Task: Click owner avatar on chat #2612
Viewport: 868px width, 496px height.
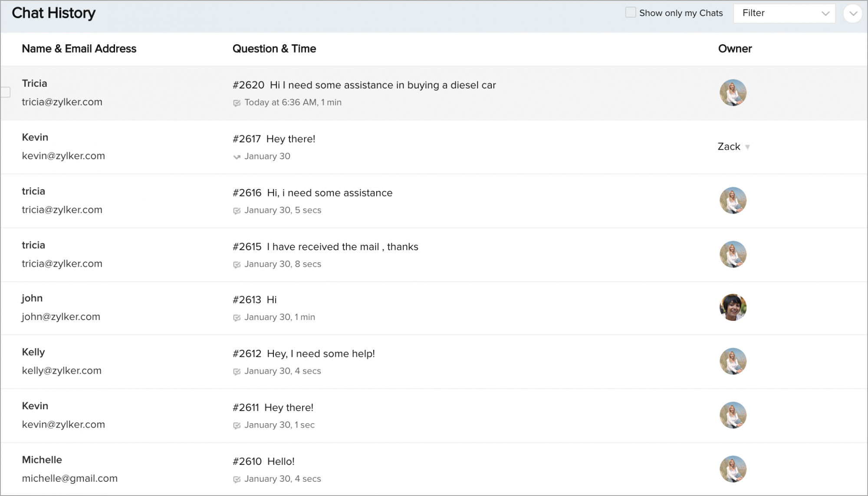Action: 733,361
